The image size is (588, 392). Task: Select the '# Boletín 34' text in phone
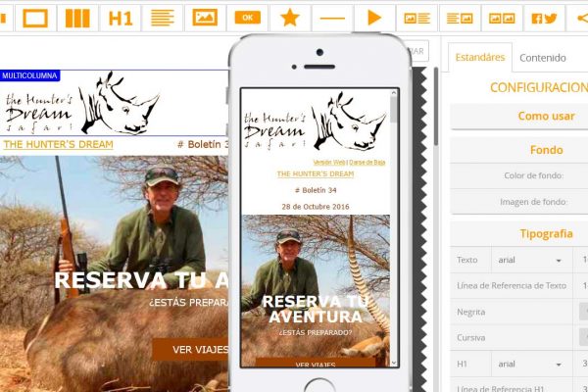point(316,190)
